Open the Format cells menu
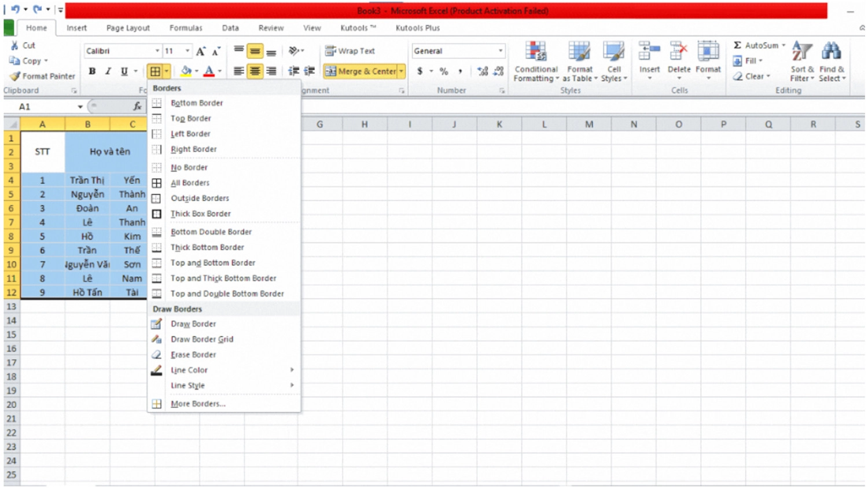Screen dimensions: 868x488 point(708,60)
